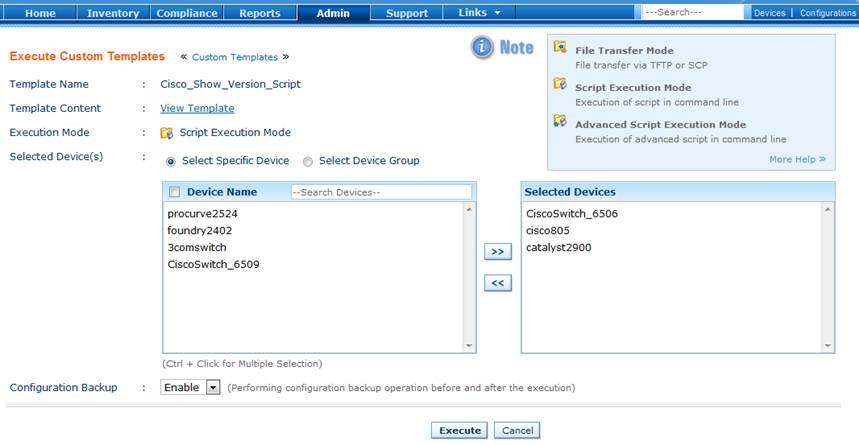Image resolution: width=859 pixels, height=445 pixels.
Task: Click Selected Devices scrollbar down arrow
Action: click(828, 346)
